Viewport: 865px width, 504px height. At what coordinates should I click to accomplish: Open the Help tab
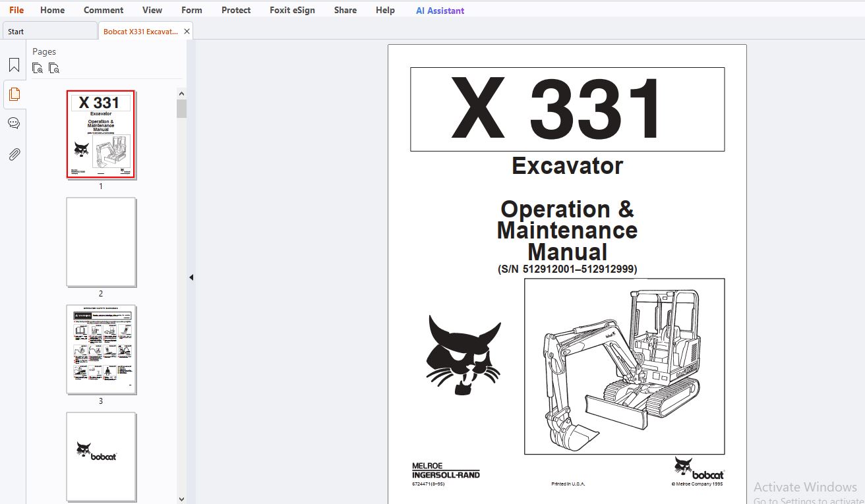coord(385,10)
